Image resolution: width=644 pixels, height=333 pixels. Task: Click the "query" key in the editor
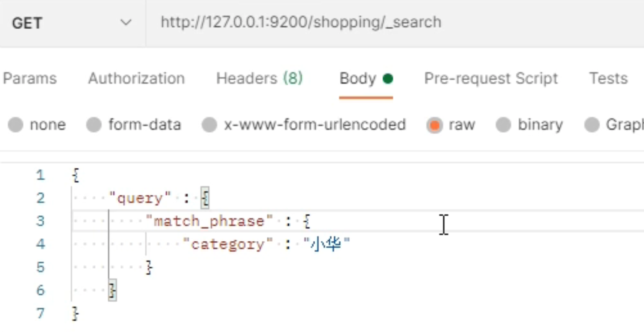click(x=140, y=198)
